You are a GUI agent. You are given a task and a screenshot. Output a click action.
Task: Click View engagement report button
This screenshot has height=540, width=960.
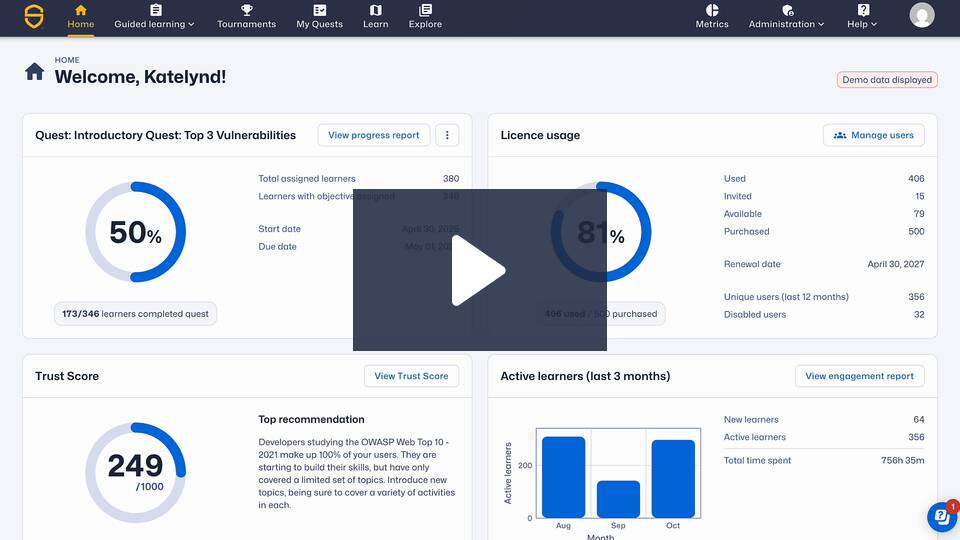pyautogui.click(x=860, y=376)
